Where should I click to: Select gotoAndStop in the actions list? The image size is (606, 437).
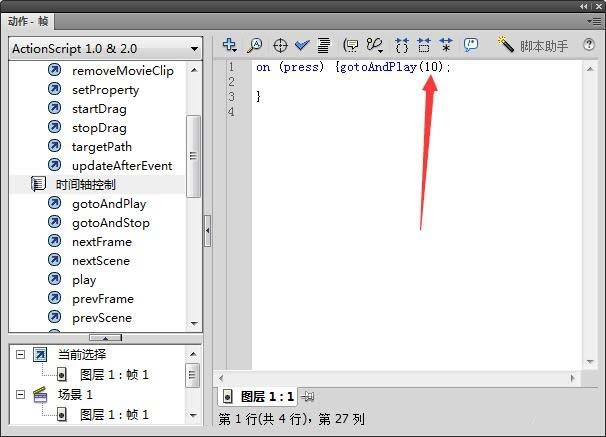point(111,223)
